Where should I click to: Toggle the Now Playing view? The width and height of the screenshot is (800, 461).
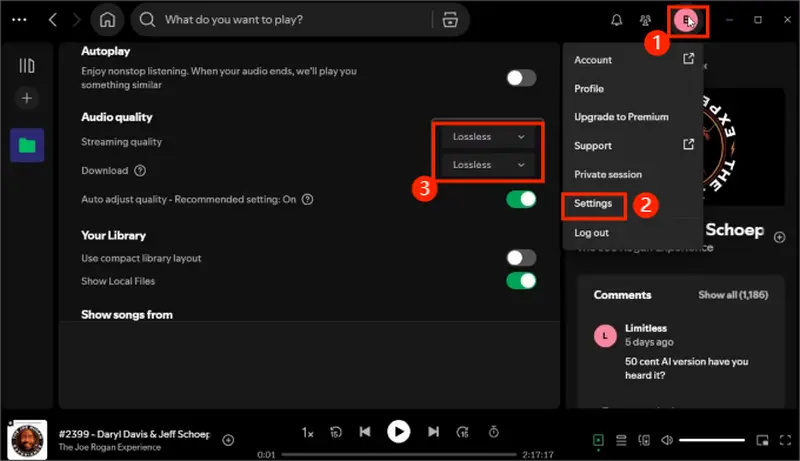[598, 440]
